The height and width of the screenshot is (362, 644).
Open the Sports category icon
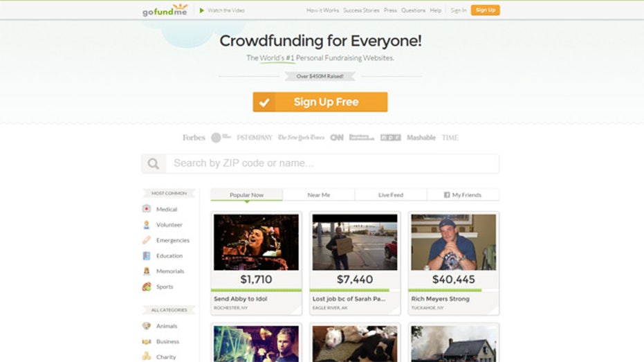pos(147,287)
